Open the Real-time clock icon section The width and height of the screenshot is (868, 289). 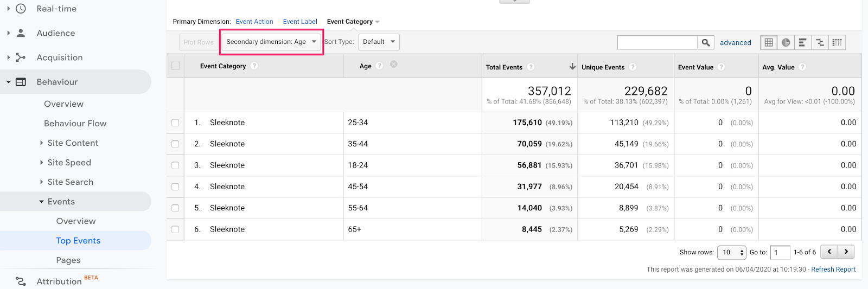coord(21,9)
